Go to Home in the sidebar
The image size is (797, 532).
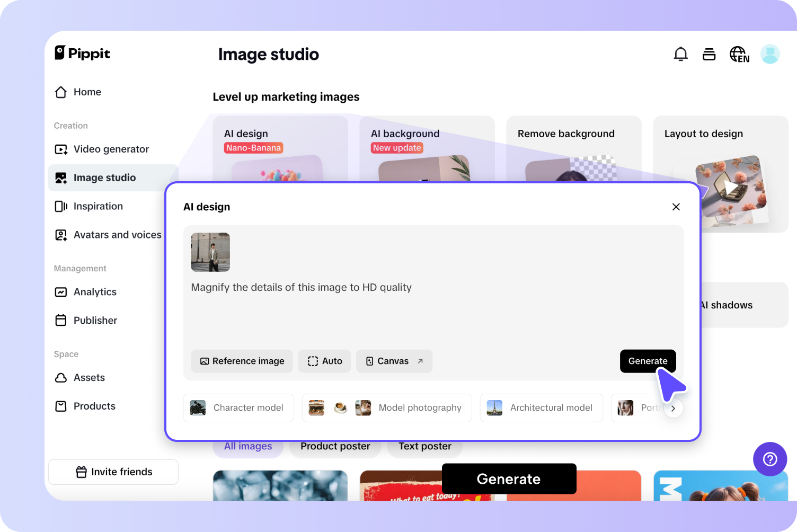(x=78, y=92)
